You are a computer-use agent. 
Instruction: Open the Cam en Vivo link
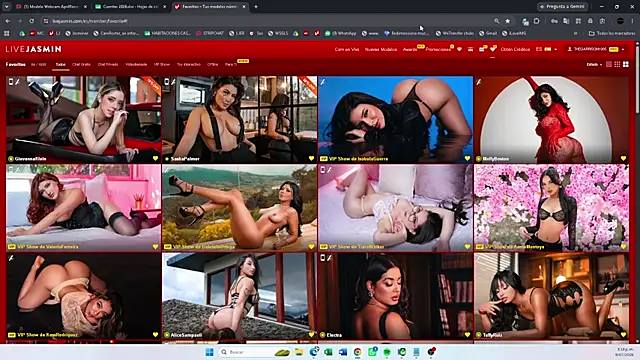pyautogui.click(x=347, y=49)
